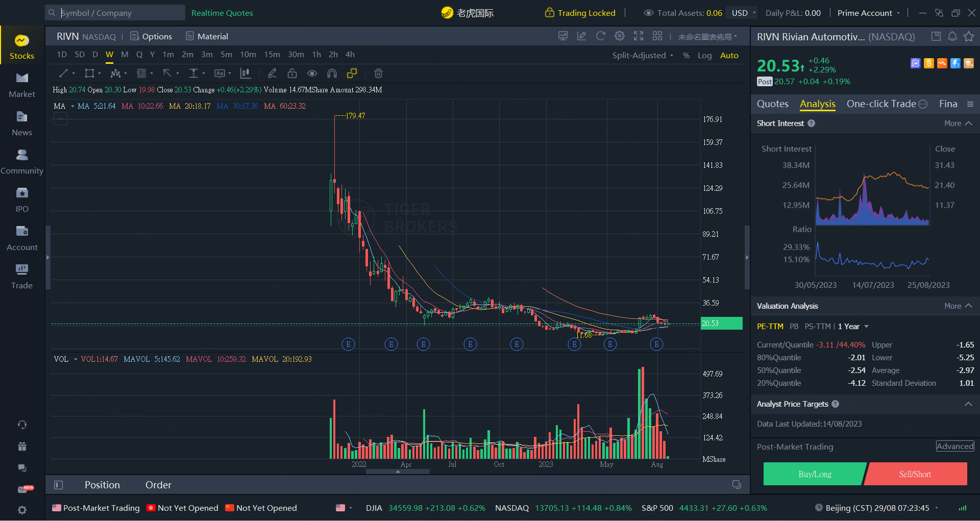Click the earnings E marker near Aug

tap(656, 344)
